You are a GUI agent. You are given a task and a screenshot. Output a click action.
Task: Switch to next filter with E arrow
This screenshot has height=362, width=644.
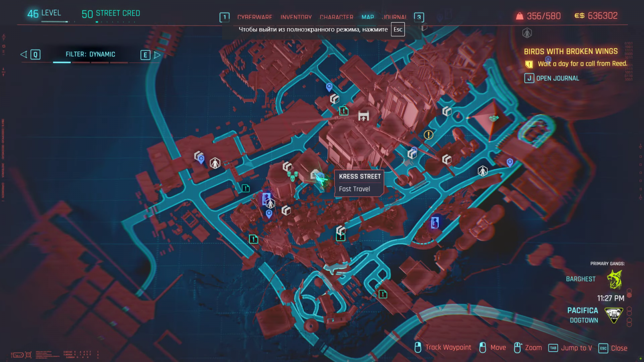coord(151,55)
